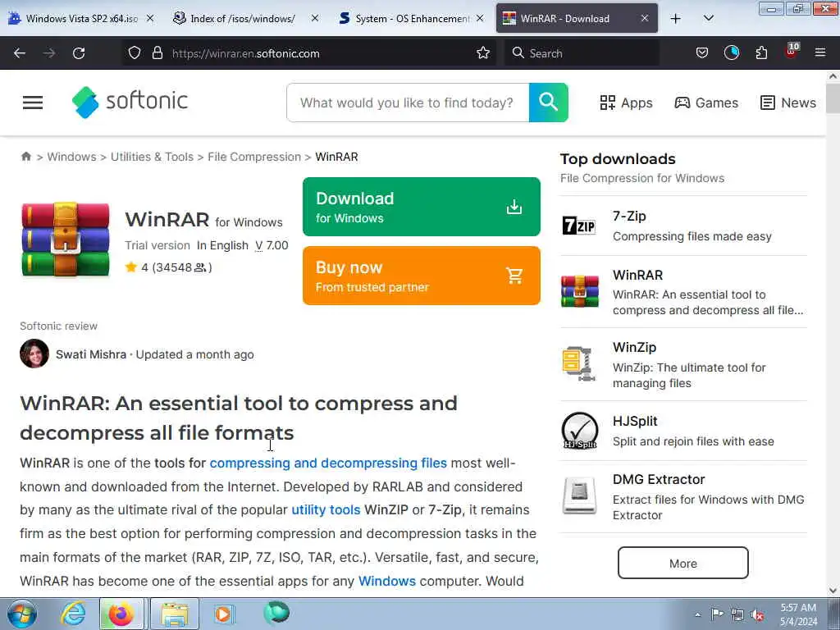Open the 7-Zip icon in Top downloads
This screenshot has height=630, width=840.
[578, 226]
